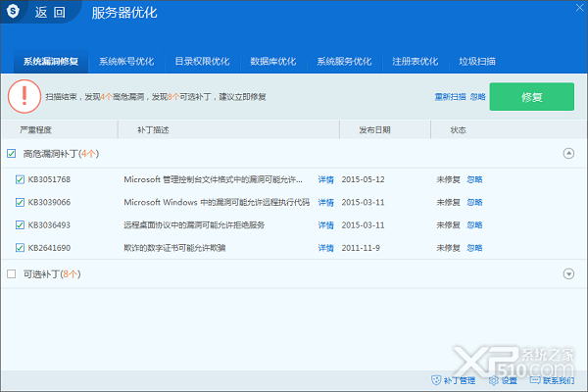Open 设置 link
Viewport: 588px width, 392px height.
[510, 381]
